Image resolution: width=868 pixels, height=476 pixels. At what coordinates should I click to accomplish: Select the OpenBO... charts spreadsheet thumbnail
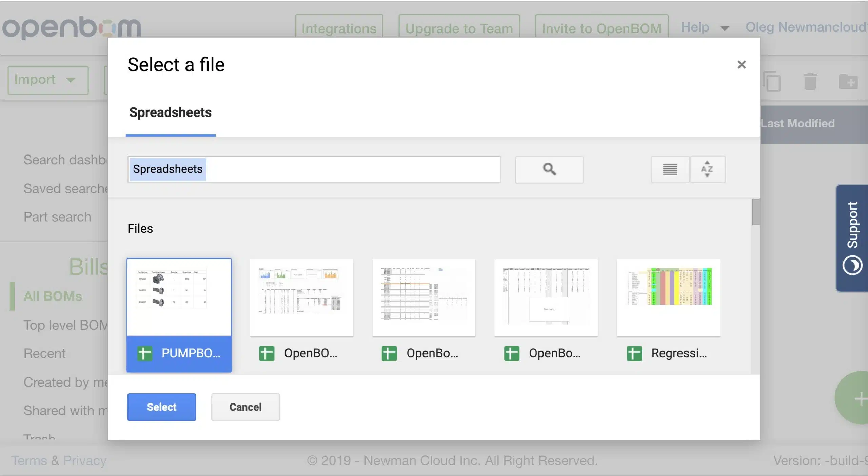(301, 297)
